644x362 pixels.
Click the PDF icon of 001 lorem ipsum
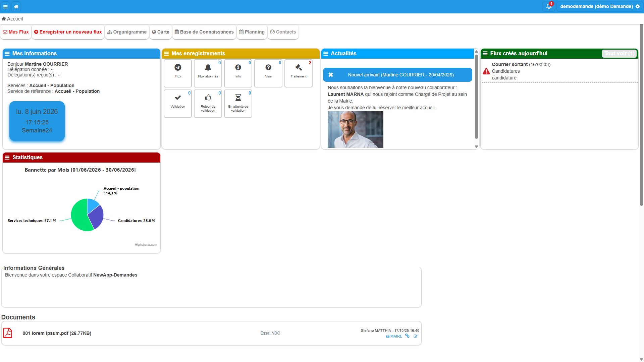click(8, 333)
